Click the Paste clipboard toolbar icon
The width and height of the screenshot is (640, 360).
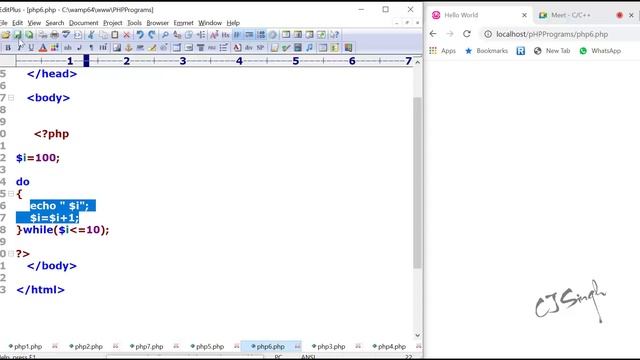[115, 35]
